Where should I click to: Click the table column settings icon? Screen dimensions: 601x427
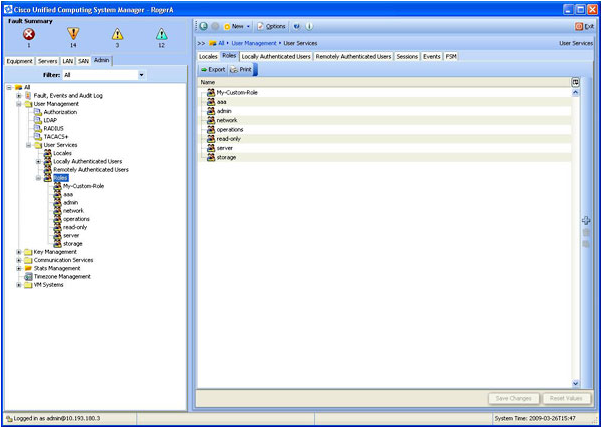tap(575, 82)
